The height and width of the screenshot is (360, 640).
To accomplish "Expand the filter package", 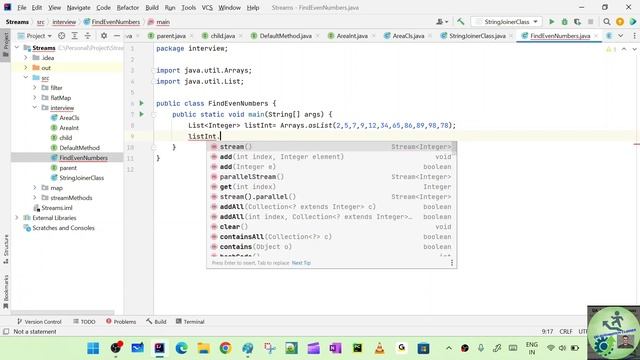I will 35,88.
